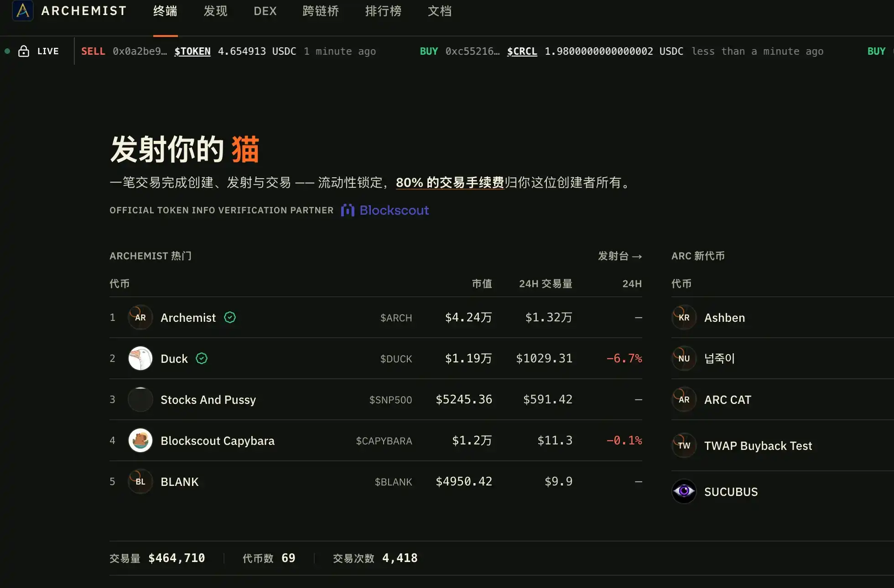The width and height of the screenshot is (894, 588).
Task: Sort by the 市值 column header
Action: [482, 284]
